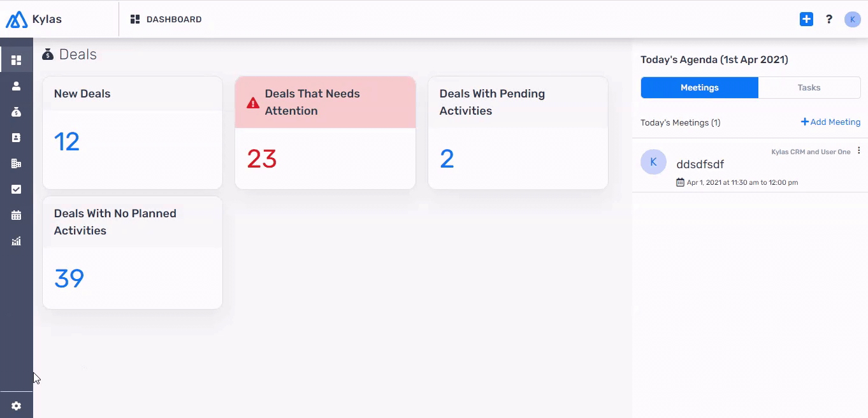
Task: Open the three-dot menu on ddsdfsdf meeting
Action: click(x=859, y=151)
